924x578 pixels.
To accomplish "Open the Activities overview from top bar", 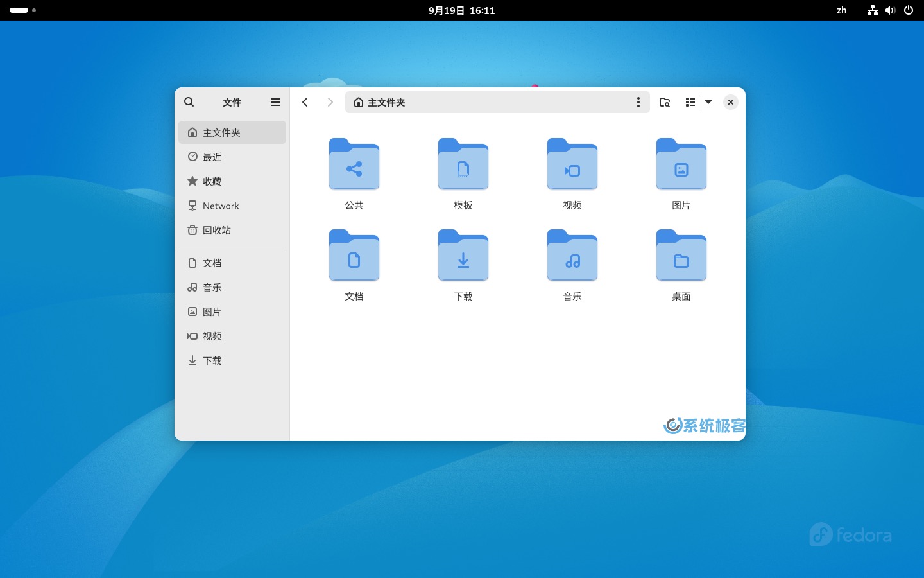I will click(22, 10).
